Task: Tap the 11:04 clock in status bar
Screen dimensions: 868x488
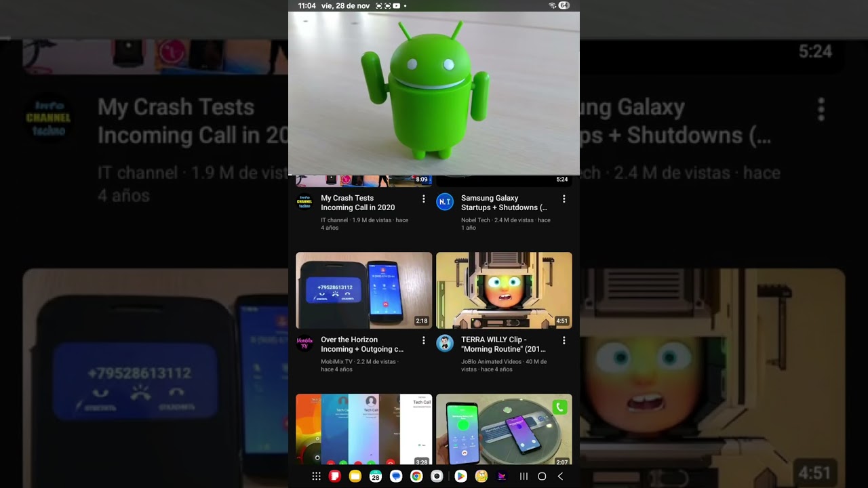Action: pyautogui.click(x=307, y=5)
